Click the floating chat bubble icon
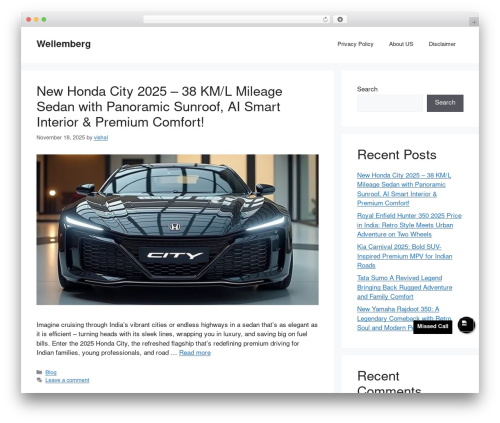500x423 pixels. (466, 324)
